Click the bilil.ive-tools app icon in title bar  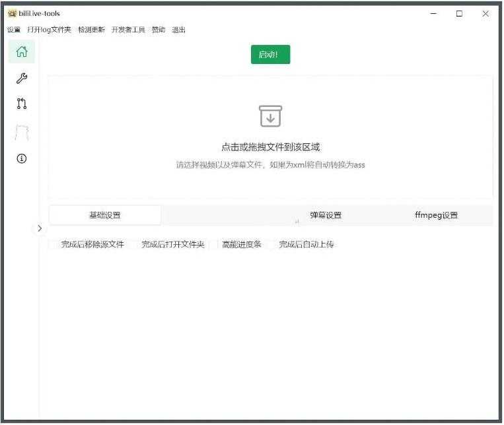tap(11, 13)
